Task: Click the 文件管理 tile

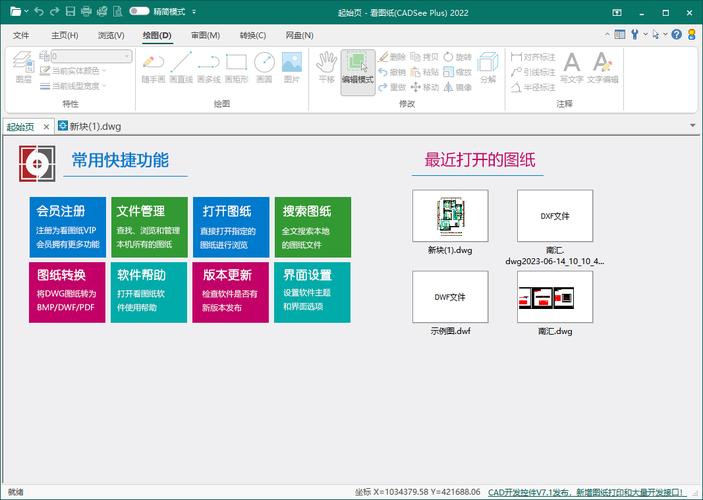Action: point(149,227)
